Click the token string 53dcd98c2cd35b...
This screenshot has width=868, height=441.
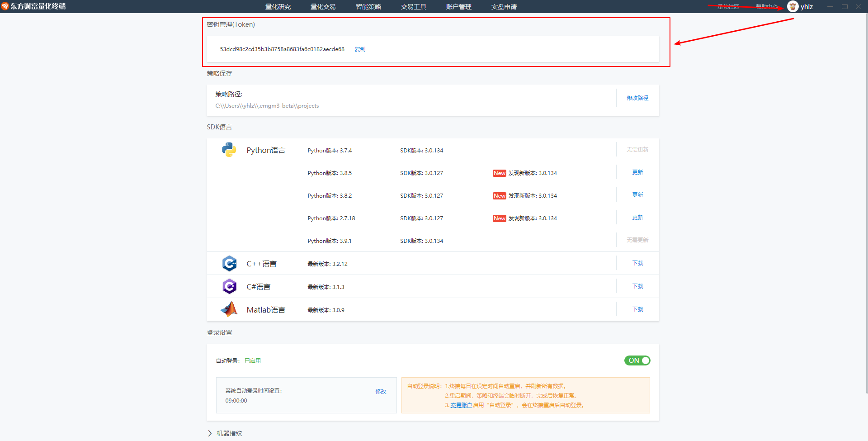(x=282, y=49)
